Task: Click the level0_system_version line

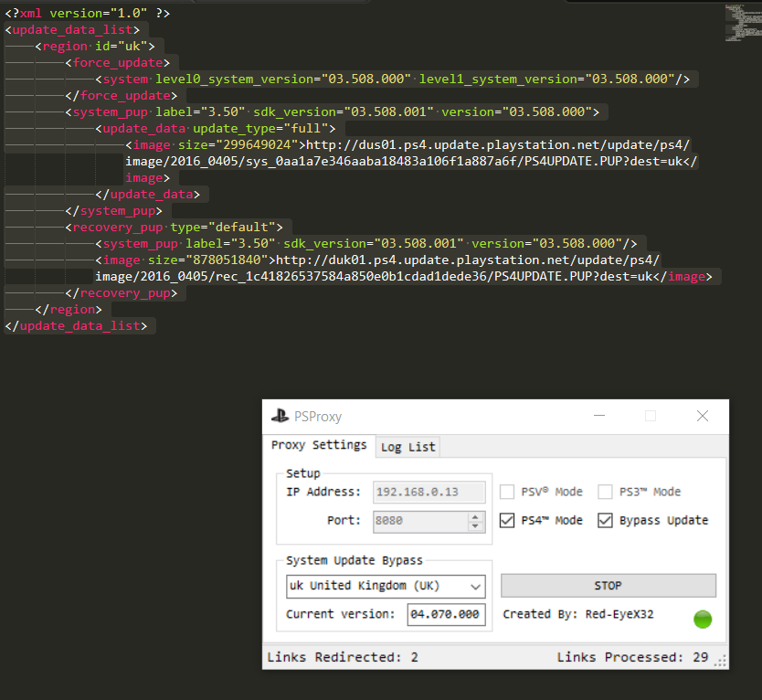Action: coord(392,79)
